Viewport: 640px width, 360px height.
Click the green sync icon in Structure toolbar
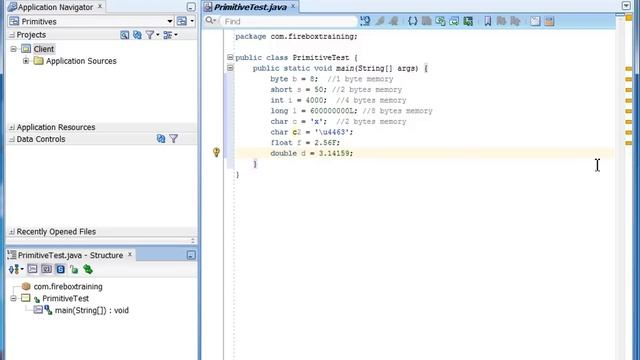pos(88,269)
